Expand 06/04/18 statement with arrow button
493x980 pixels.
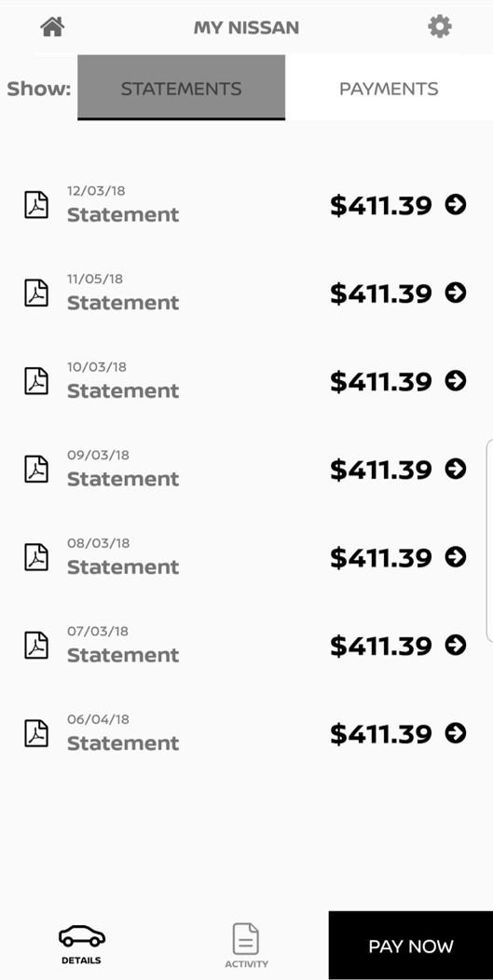pyautogui.click(x=456, y=733)
